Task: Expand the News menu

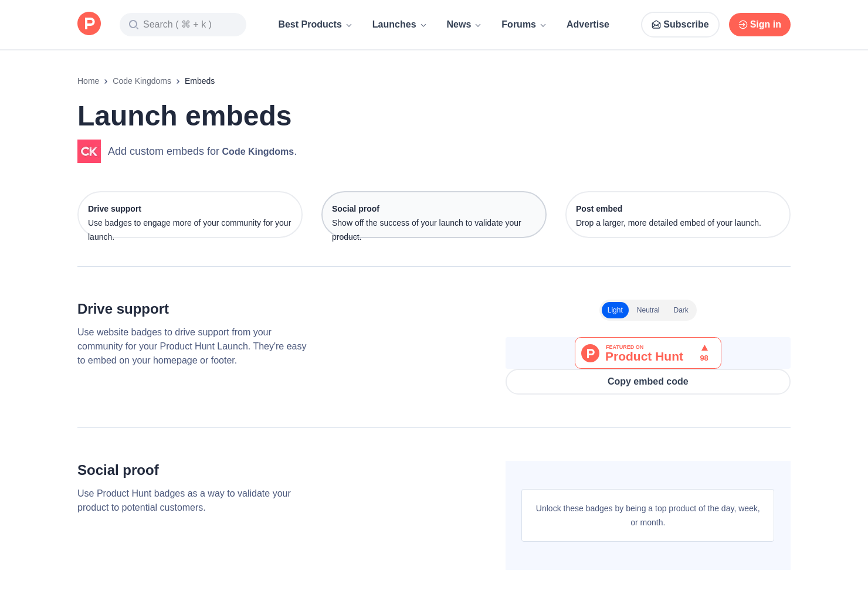Action: click(463, 25)
